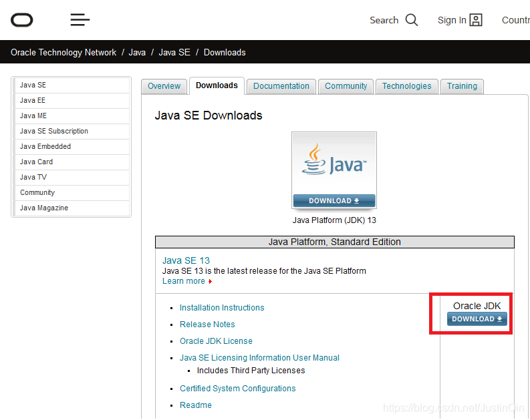Switch to the Documentation tab

(281, 86)
